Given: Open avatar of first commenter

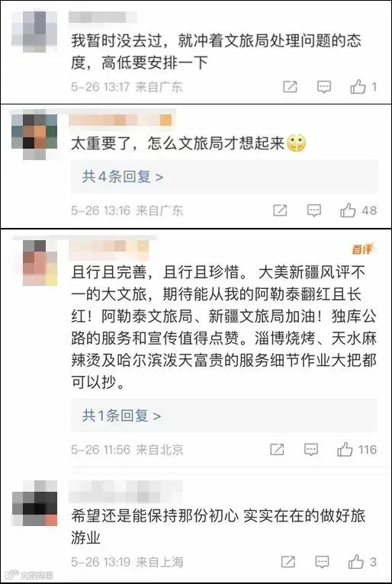Looking at the screenshot, I should tap(34, 31).
